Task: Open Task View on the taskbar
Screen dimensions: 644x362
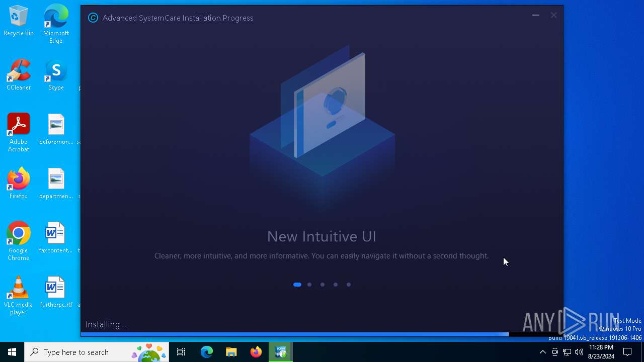Action: [x=181, y=352]
